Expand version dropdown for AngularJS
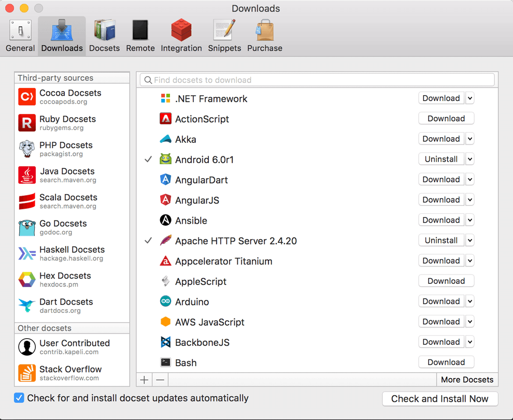513x420 pixels. pos(469,200)
